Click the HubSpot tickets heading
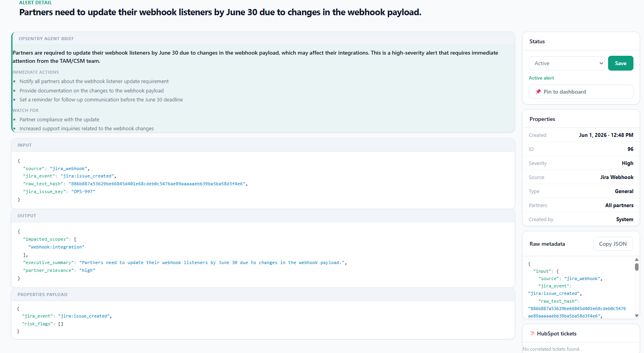Screen dimensions: 644x353 (557, 333)
